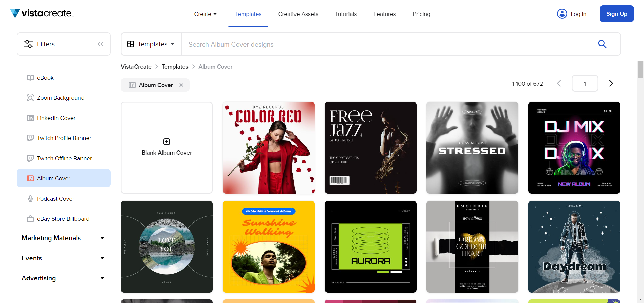
Task: Select the Templates nav tab
Action: pos(248,14)
